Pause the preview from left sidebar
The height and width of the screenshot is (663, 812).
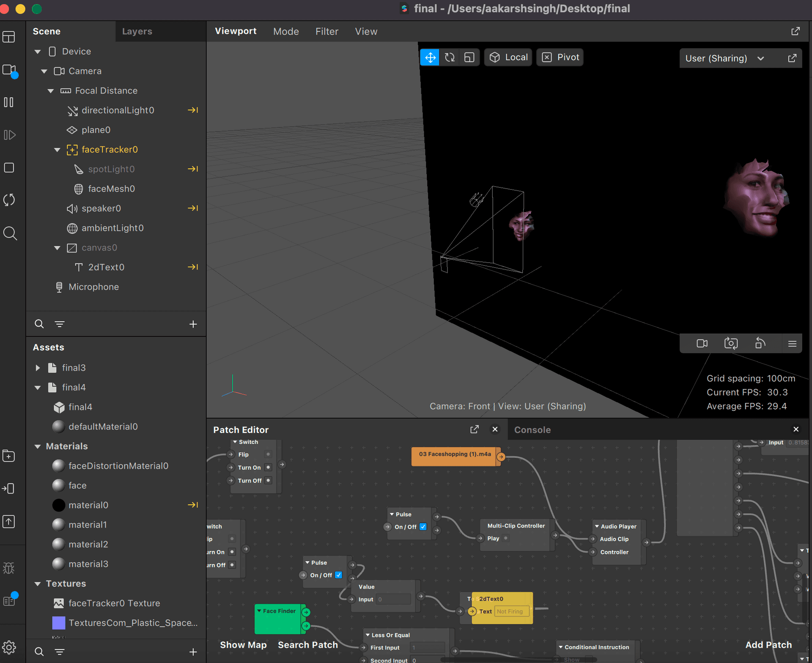click(x=9, y=102)
